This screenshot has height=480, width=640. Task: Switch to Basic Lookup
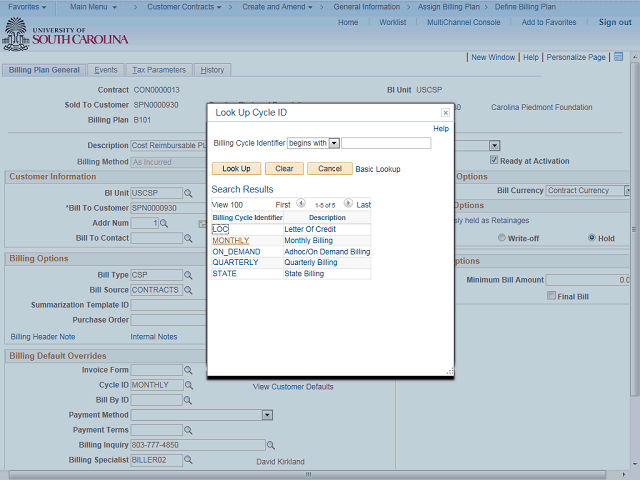378,169
